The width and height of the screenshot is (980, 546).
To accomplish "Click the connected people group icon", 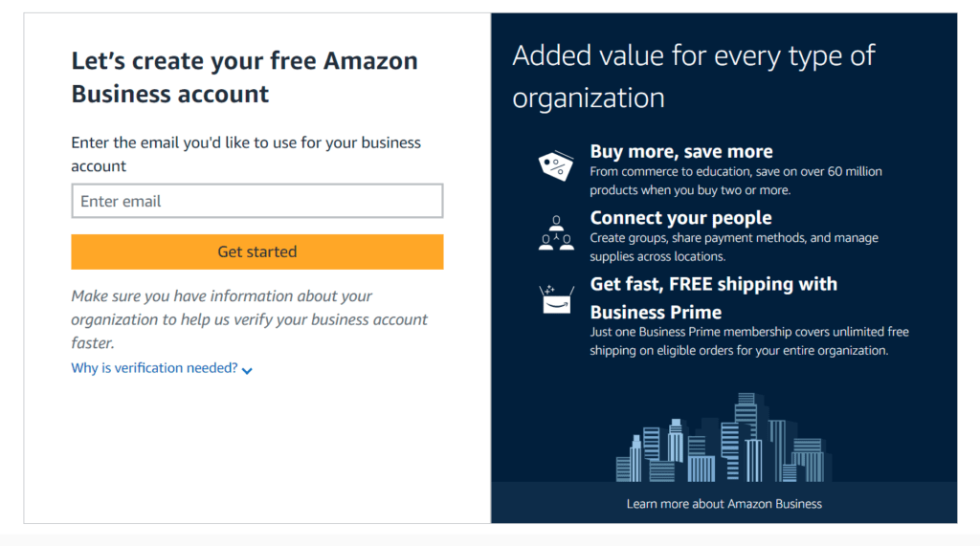I will (556, 233).
